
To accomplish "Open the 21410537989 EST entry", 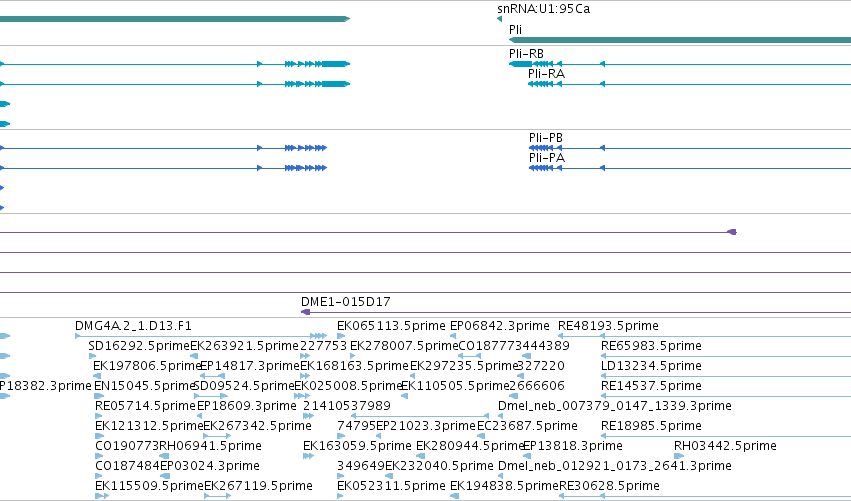I will click(347, 406).
